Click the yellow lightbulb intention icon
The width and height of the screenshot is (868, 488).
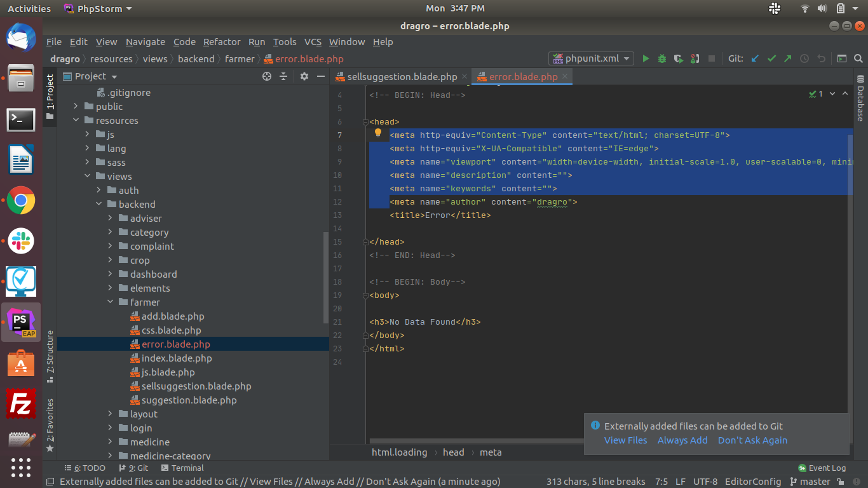pos(377,133)
